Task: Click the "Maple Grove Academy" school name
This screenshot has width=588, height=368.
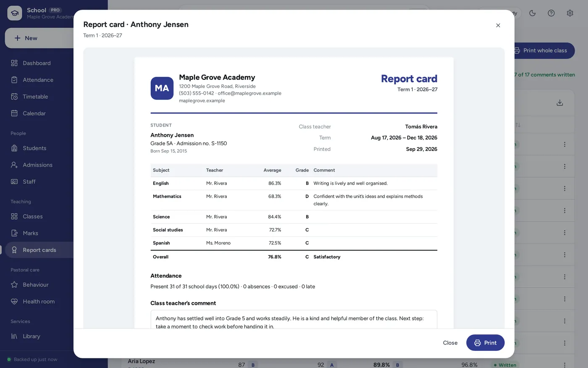Action: (217, 77)
